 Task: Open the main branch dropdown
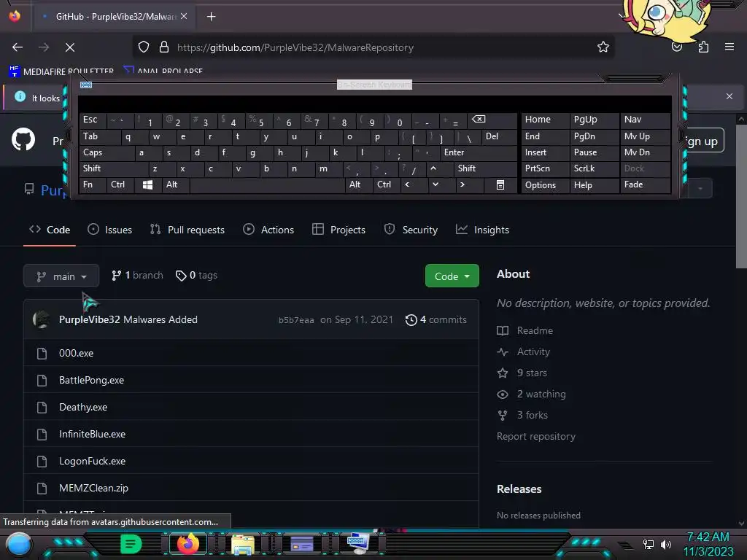click(x=61, y=276)
